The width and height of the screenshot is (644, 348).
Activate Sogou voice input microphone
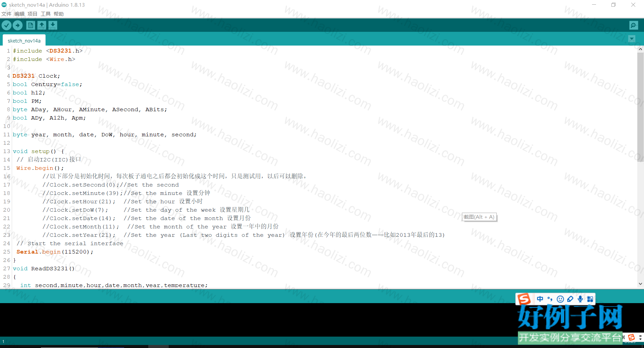(x=580, y=299)
